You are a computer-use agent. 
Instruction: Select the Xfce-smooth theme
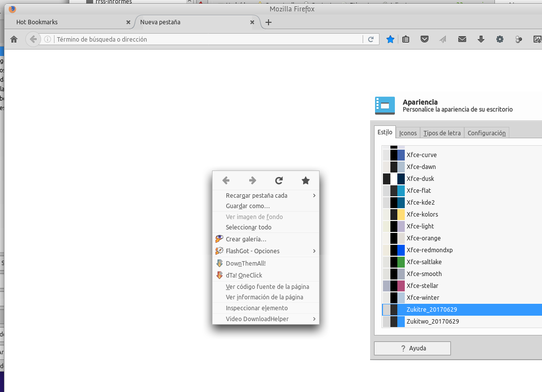tap(462, 274)
